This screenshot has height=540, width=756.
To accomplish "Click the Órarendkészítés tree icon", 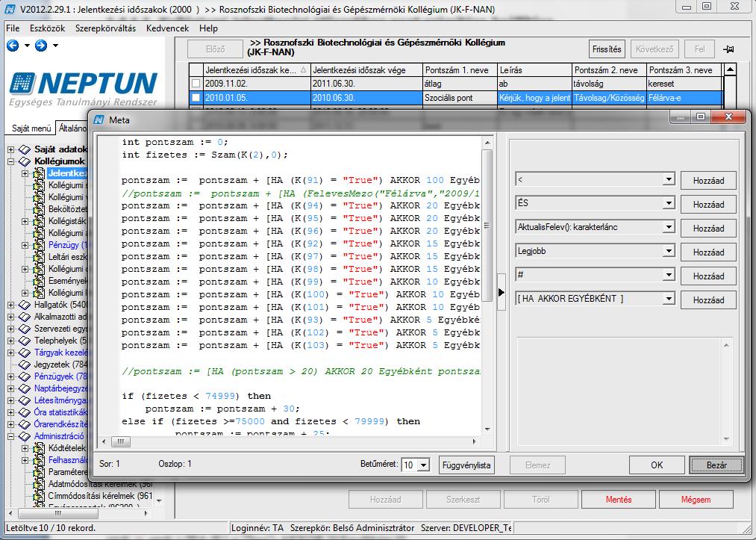I will [25, 425].
